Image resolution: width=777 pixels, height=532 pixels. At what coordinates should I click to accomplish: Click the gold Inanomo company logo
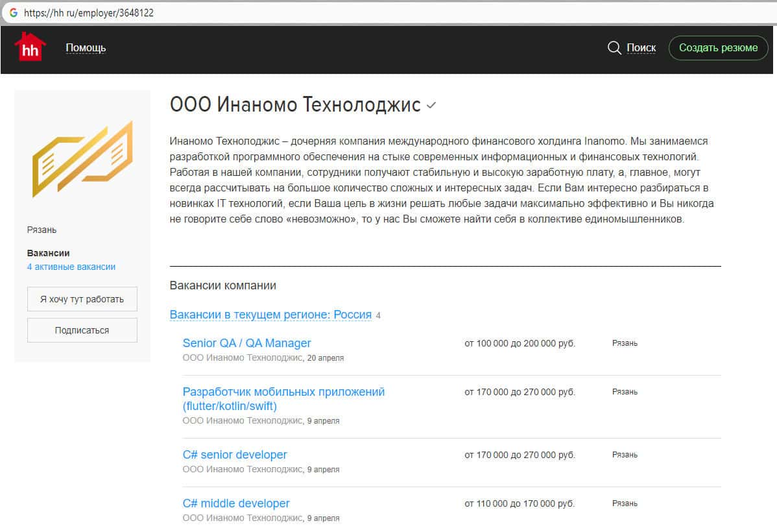[x=82, y=159]
